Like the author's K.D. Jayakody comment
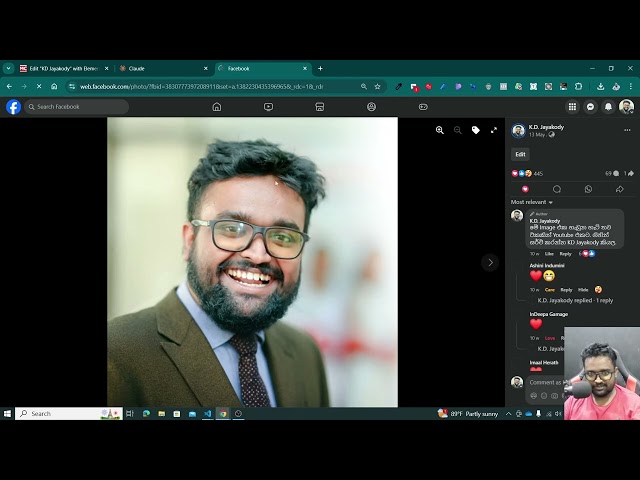The image size is (640, 480). (549, 254)
